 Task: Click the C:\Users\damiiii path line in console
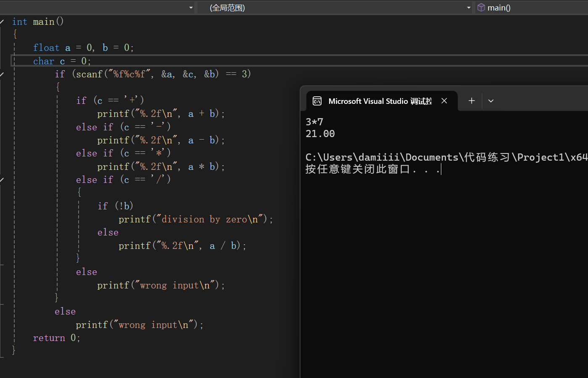coord(446,157)
